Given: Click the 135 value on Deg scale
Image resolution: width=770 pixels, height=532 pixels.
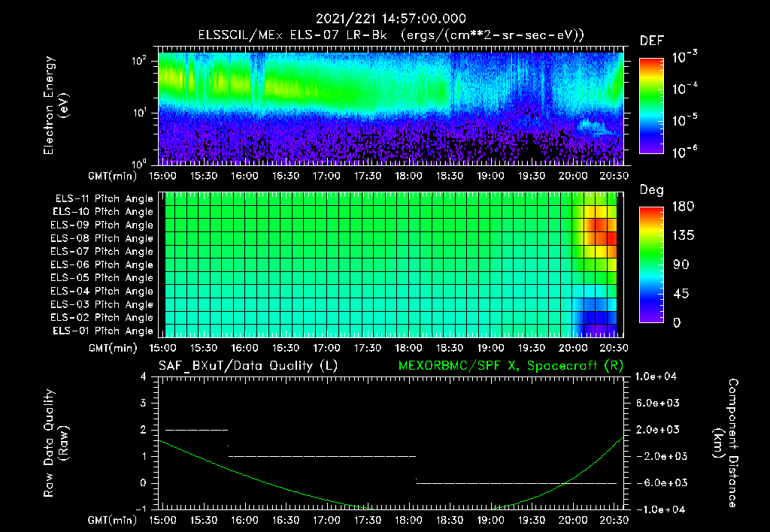Looking at the screenshot, I should [x=683, y=236].
